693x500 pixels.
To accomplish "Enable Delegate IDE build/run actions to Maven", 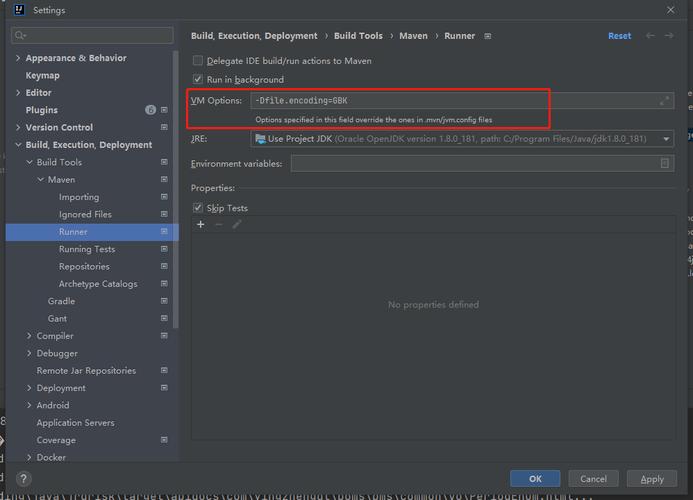I will (x=198, y=61).
